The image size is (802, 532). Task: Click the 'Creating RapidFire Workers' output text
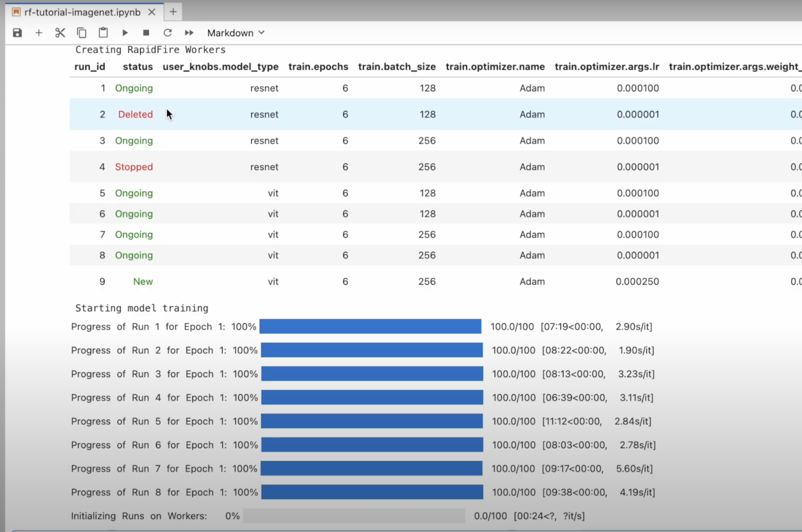(150, 50)
